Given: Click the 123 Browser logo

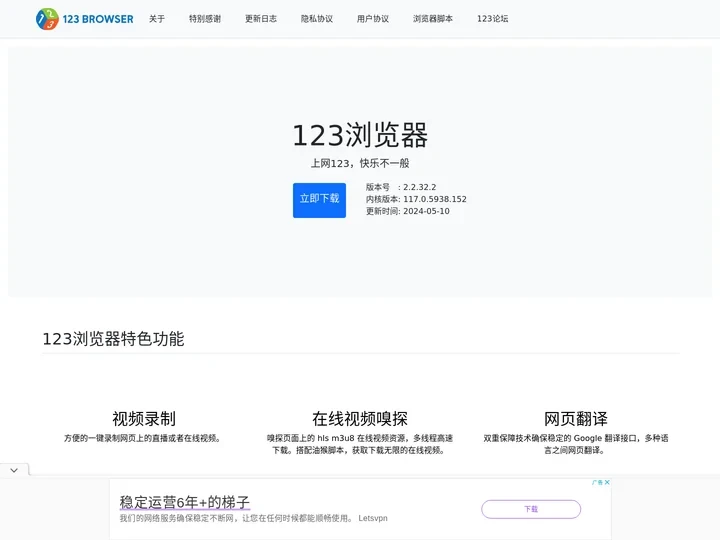Looking at the screenshot, I should pyautogui.click(x=84, y=19).
